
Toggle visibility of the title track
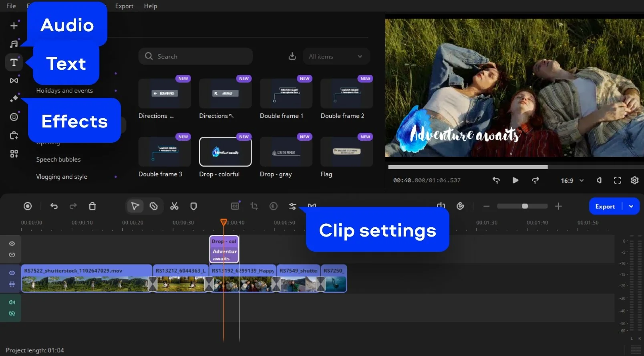tap(12, 244)
